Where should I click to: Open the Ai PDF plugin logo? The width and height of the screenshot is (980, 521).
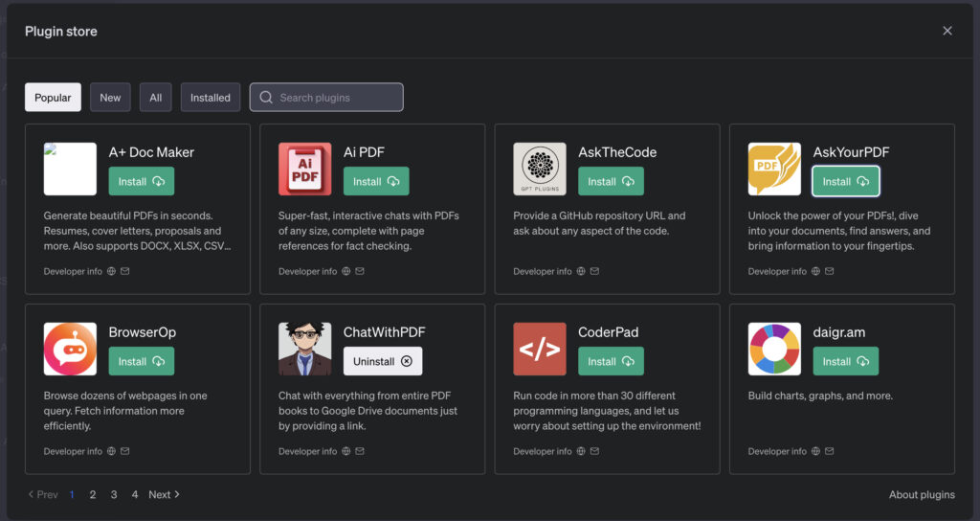click(x=305, y=169)
